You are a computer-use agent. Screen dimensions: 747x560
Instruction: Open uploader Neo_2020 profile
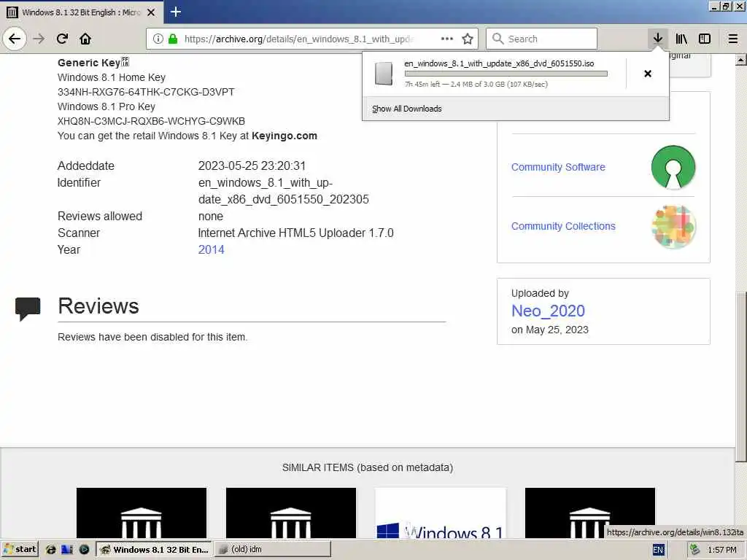point(548,311)
